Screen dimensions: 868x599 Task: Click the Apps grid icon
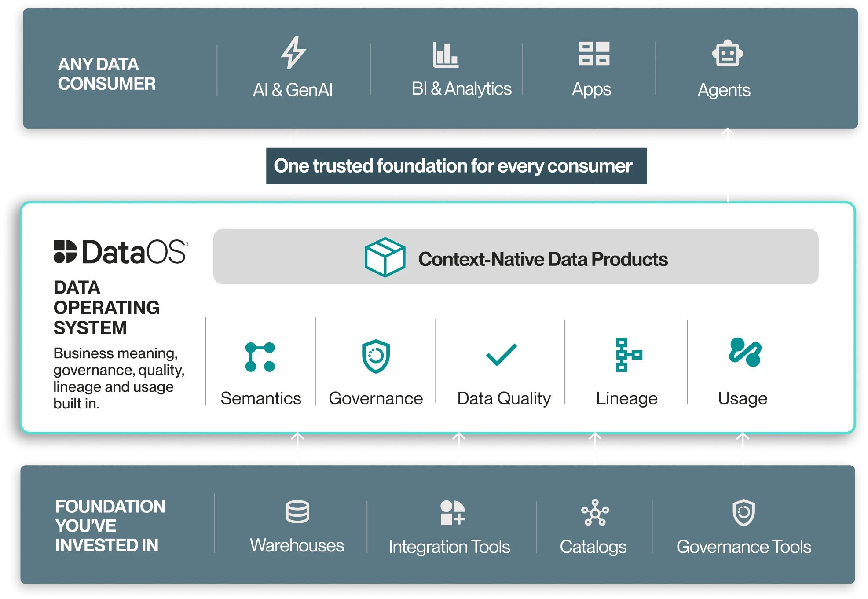pos(594,54)
